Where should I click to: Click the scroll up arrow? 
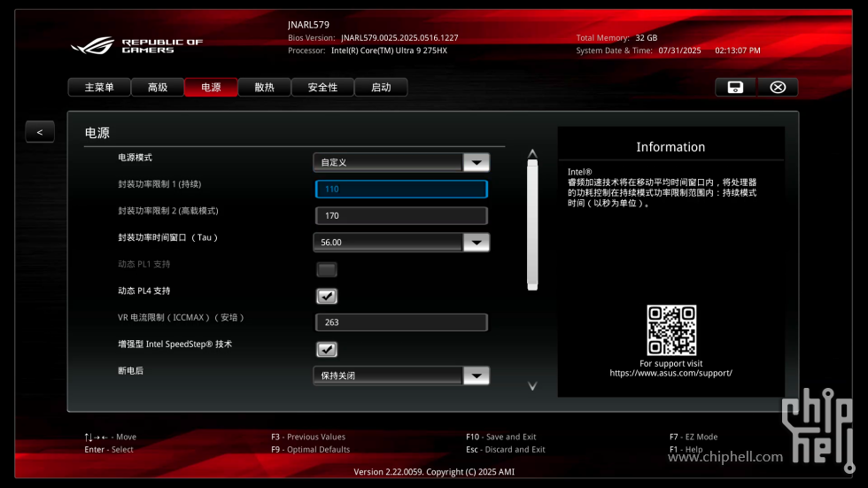tap(532, 153)
